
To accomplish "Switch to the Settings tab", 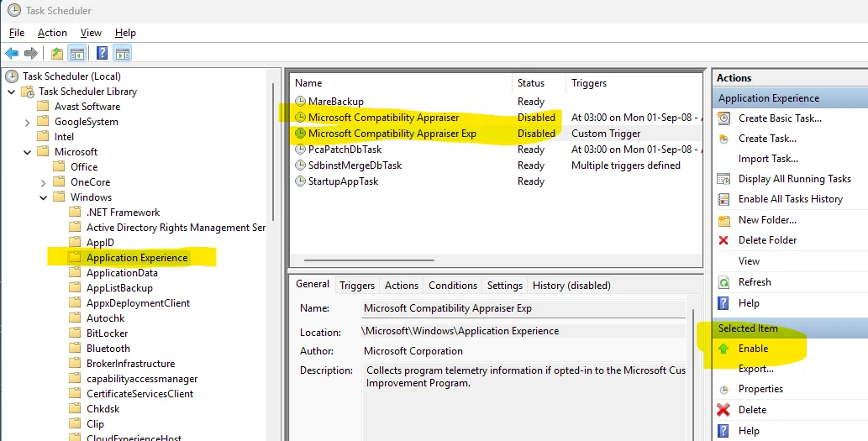I will (x=505, y=286).
